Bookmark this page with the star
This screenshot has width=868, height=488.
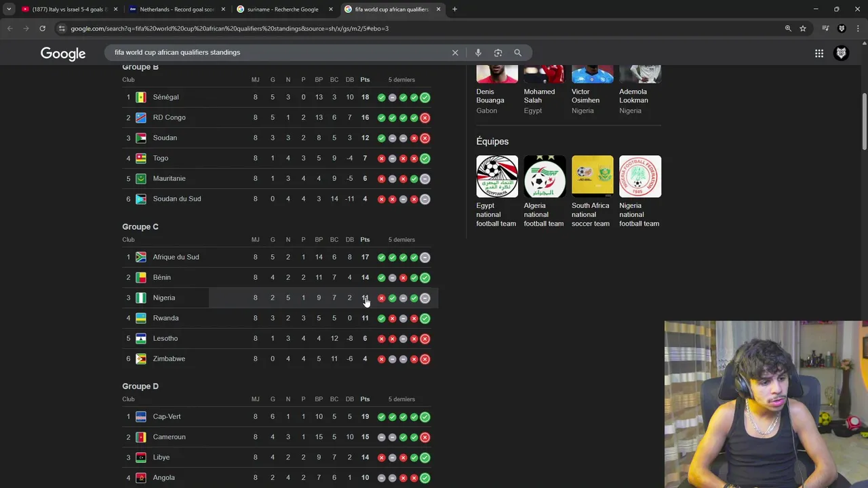click(803, 28)
